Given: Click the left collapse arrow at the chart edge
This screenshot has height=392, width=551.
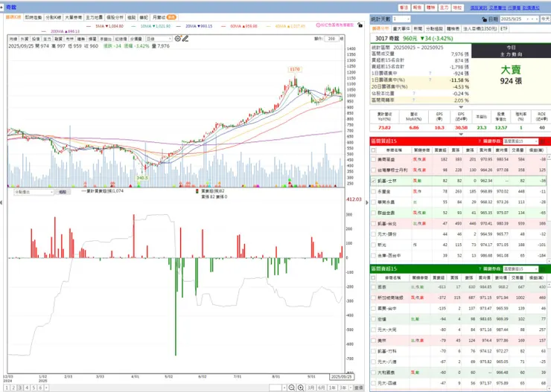Looking at the screenshot, I should 1,202.
